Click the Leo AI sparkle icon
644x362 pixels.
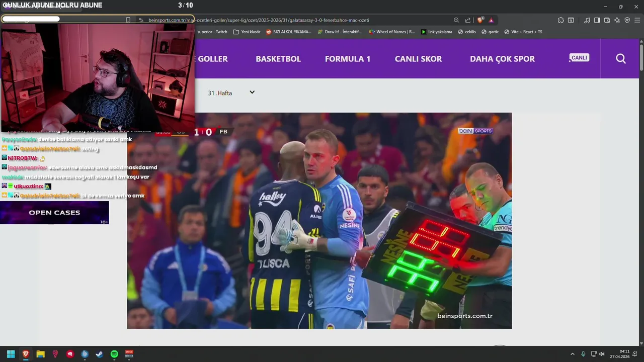click(x=617, y=20)
